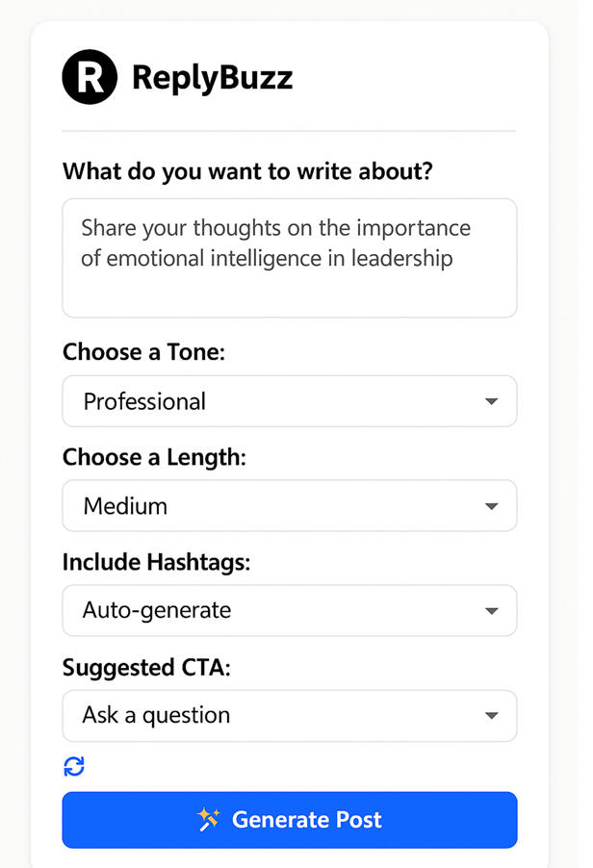This screenshot has height=868, width=593.
Task: Click the Length field's caret arrow
Action: coord(491,506)
